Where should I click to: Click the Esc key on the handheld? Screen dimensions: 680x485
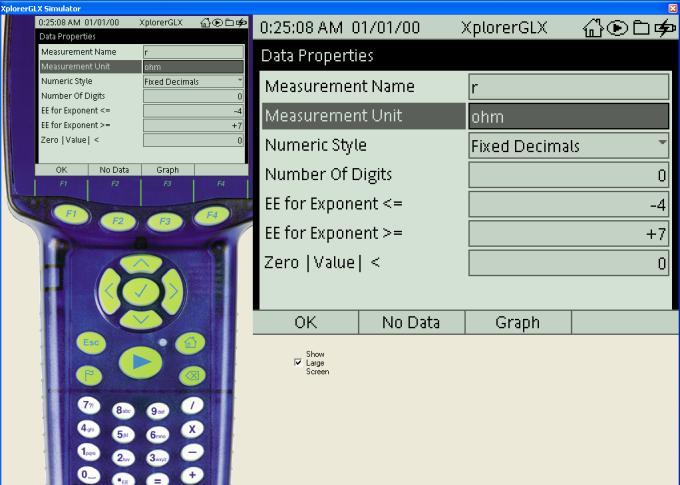[91, 343]
